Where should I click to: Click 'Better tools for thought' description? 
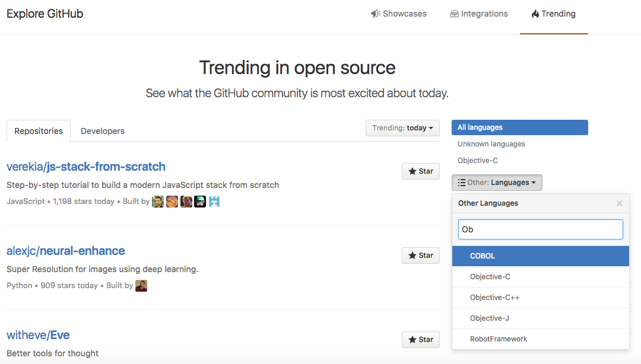coord(53,353)
